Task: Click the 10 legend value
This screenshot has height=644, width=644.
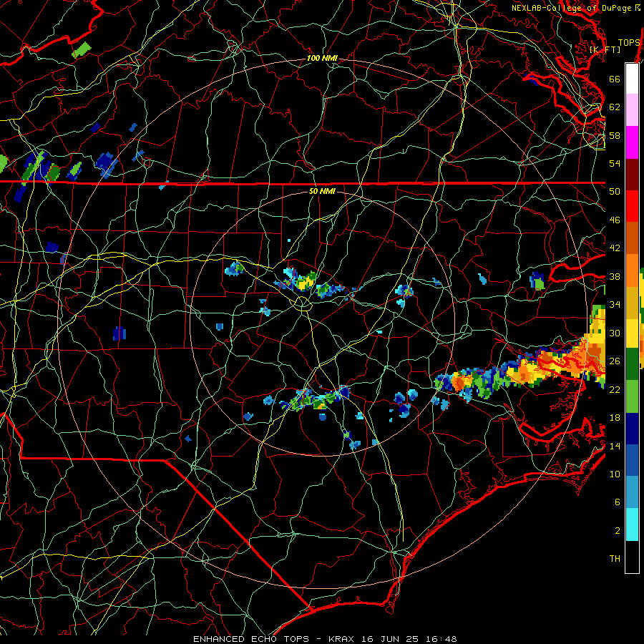Action: pos(615,474)
